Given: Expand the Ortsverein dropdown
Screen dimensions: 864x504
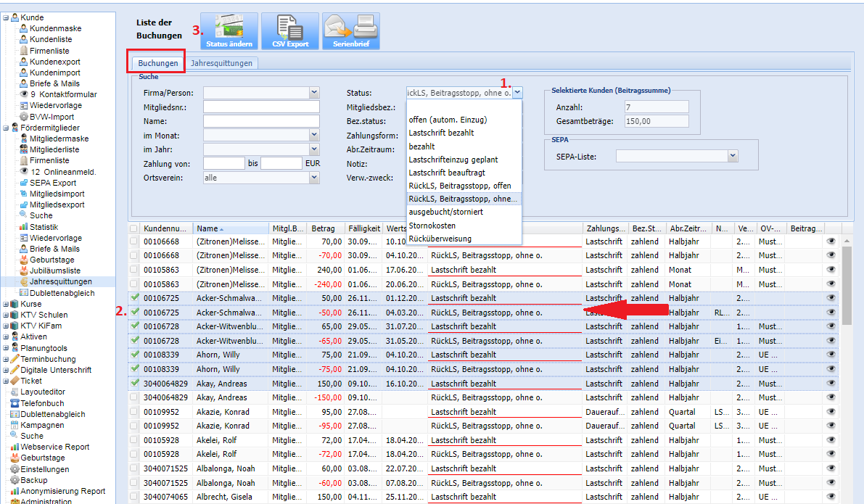Looking at the screenshot, I should [314, 178].
